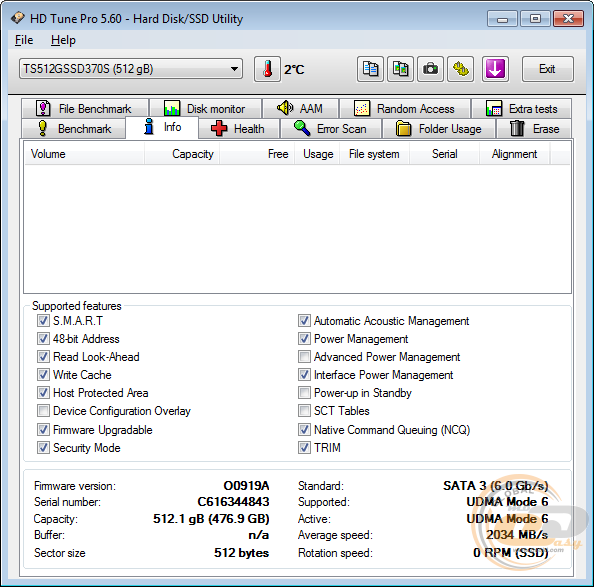The image size is (594, 587).
Task: Toggle the Host Protected Area checkbox
Action: 43,392
